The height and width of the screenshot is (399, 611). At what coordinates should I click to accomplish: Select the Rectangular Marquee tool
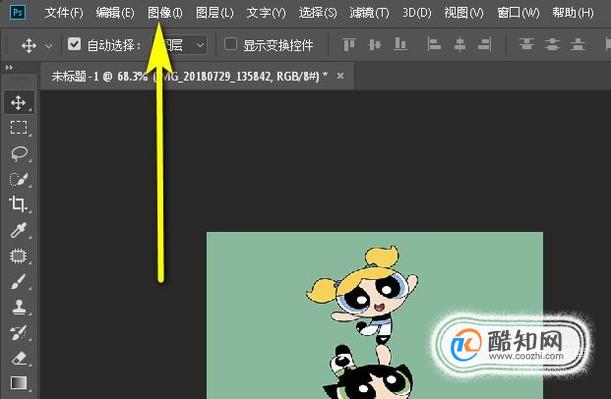point(19,128)
